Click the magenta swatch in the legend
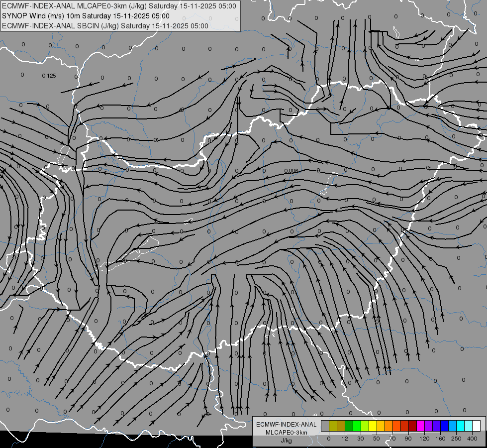 point(420,426)
